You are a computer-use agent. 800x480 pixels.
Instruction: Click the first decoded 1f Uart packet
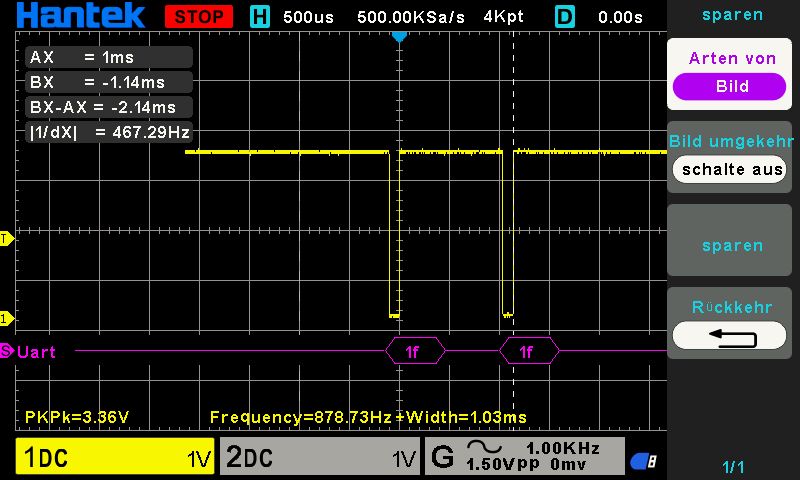(415, 351)
